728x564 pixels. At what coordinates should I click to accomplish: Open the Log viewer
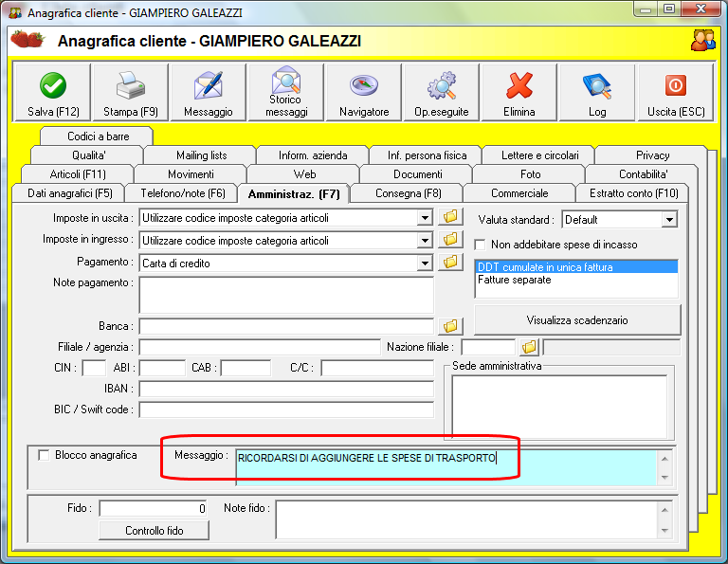pos(597,93)
